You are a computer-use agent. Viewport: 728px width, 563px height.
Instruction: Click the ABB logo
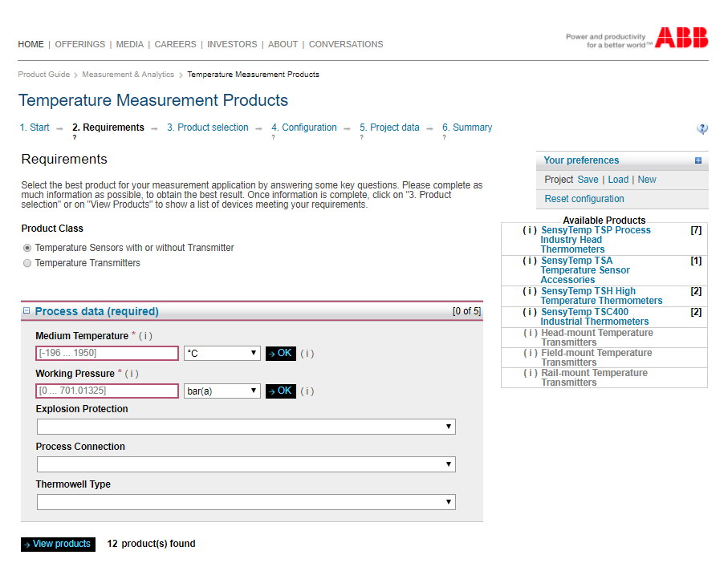[x=681, y=37]
